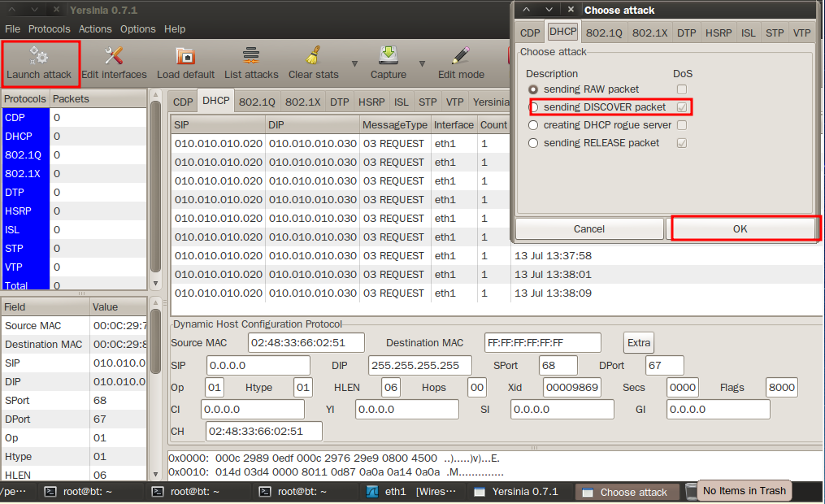Switch to HSRP tab in main window

[x=371, y=102]
